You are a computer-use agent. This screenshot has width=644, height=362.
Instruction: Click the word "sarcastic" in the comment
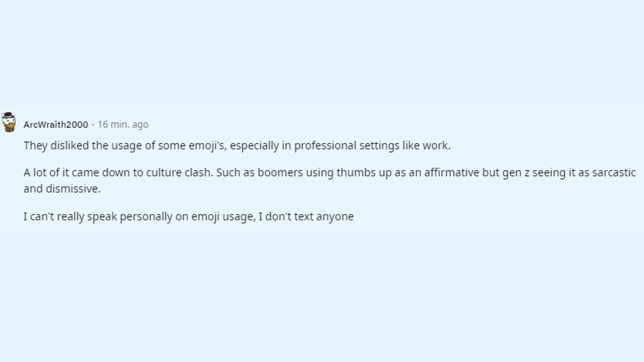click(x=614, y=173)
